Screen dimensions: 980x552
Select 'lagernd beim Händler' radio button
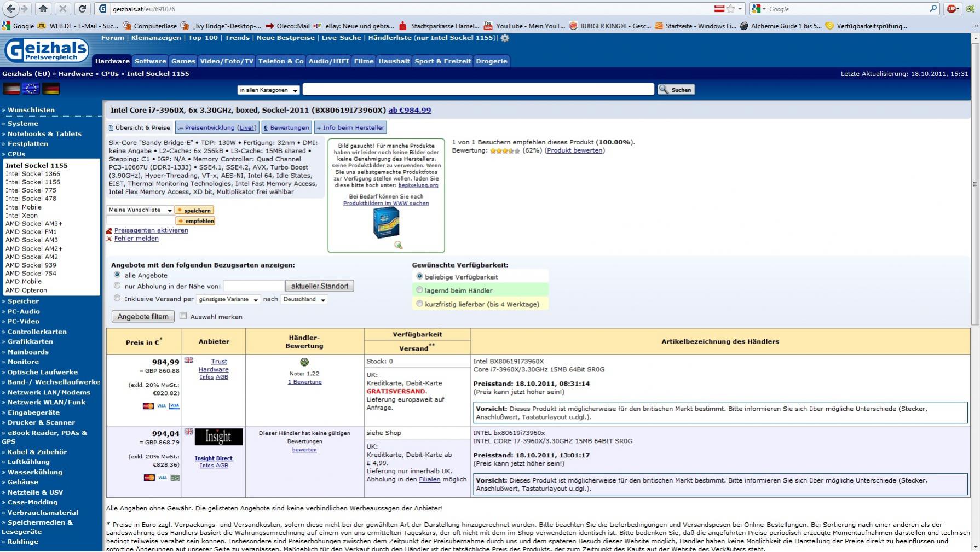420,290
